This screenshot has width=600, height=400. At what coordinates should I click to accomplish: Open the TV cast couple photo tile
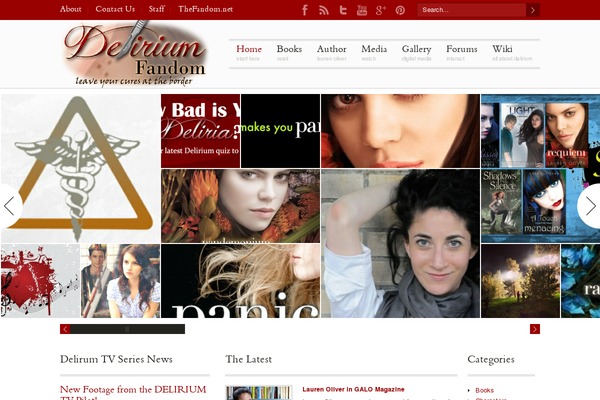[120, 281]
